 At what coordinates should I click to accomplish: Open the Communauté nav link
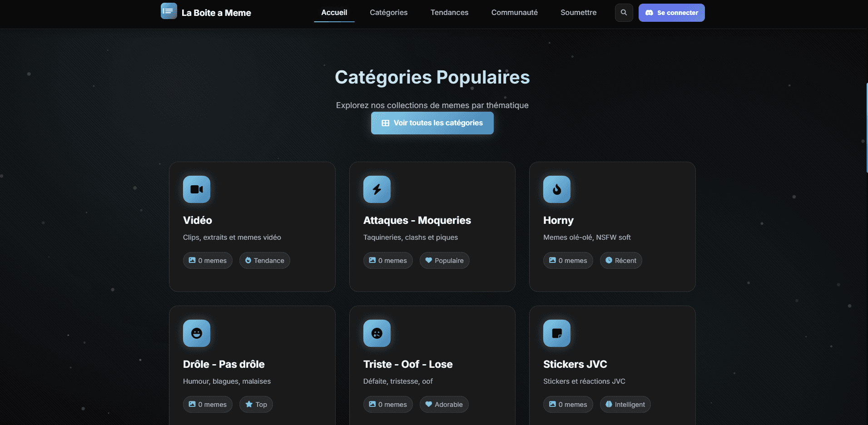click(x=514, y=13)
